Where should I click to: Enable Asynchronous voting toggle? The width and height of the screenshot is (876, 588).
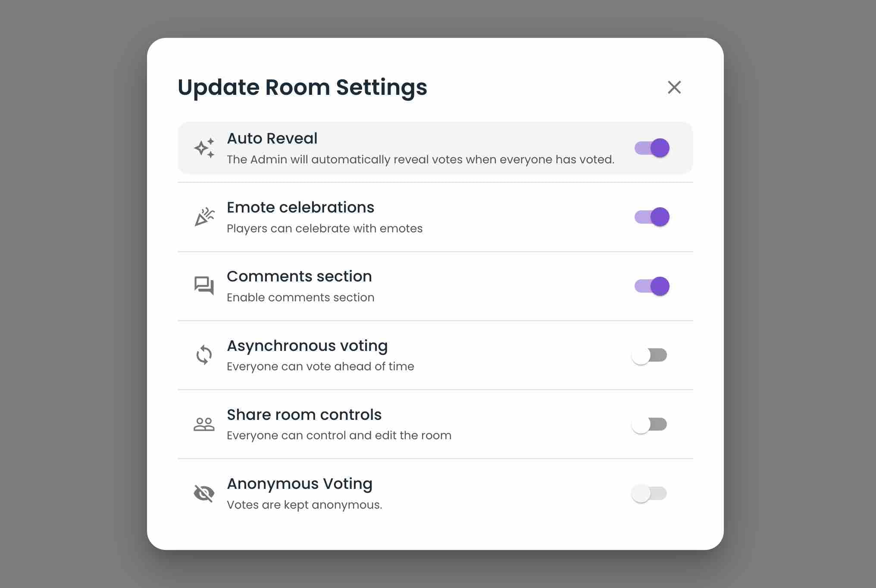tap(649, 355)
